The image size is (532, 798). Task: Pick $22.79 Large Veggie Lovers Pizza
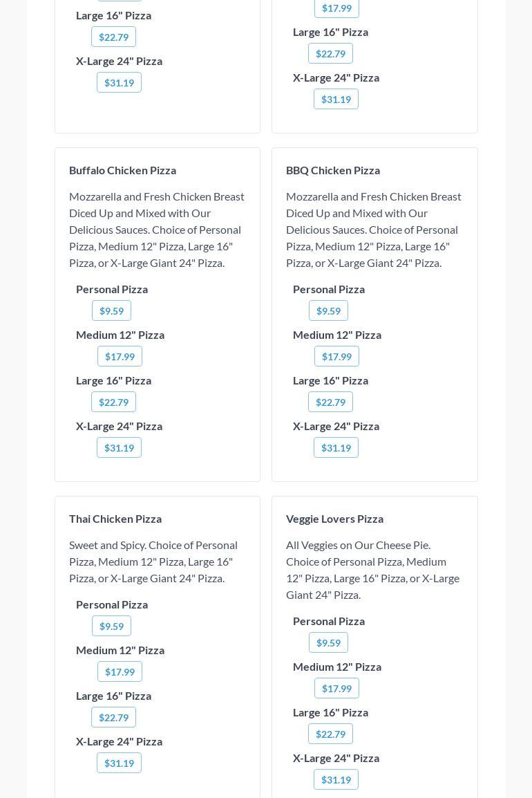point(330,734)
